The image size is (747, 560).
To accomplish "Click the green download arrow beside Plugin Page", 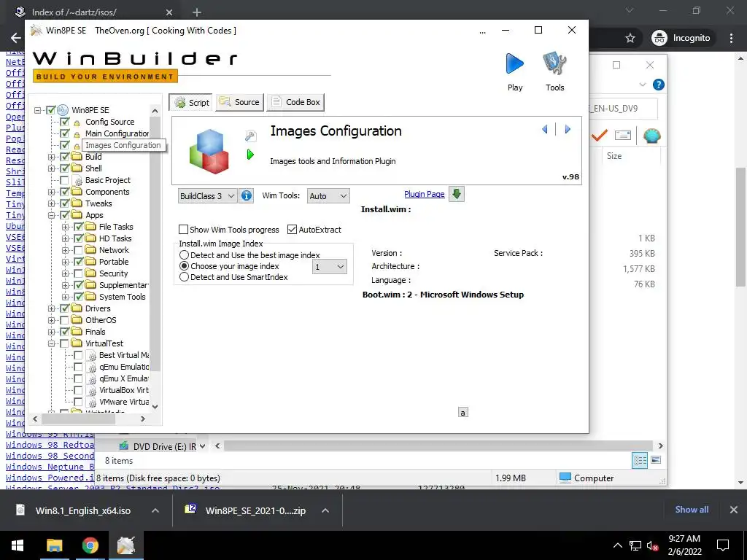I will [457, 194].
